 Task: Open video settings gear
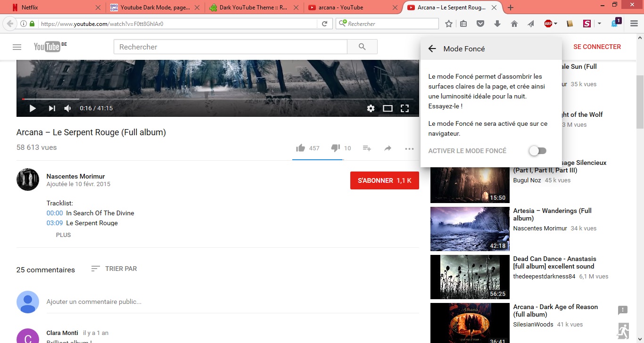371,108
